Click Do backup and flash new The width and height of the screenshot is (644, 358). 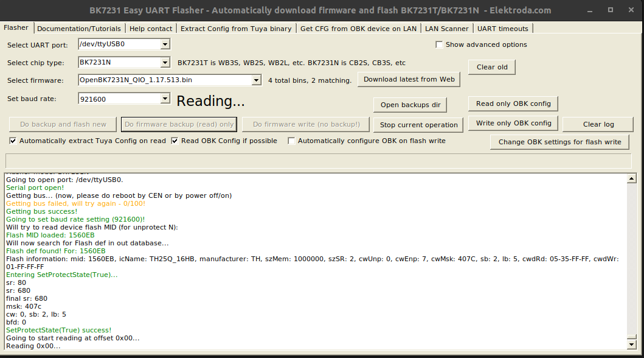[63, 124]
